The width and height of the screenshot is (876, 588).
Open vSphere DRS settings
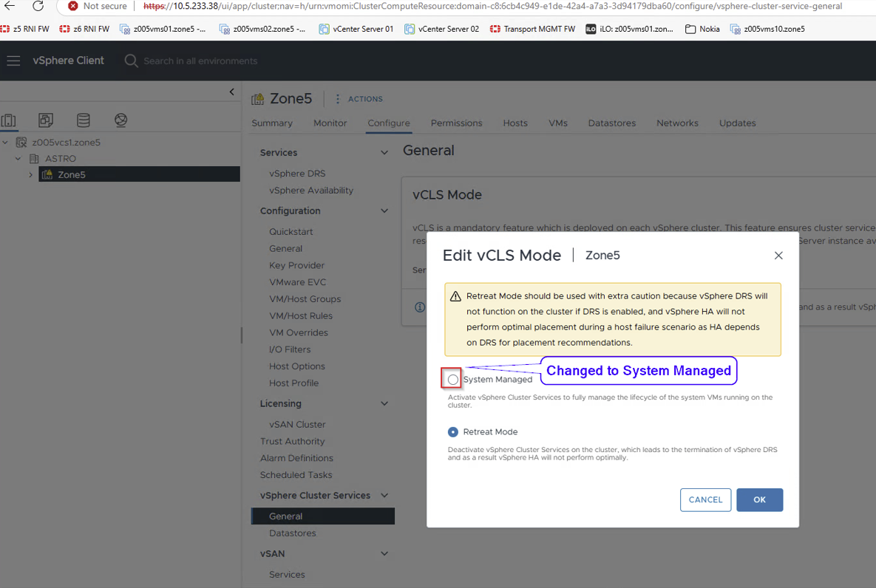click(x=297, y=174)
